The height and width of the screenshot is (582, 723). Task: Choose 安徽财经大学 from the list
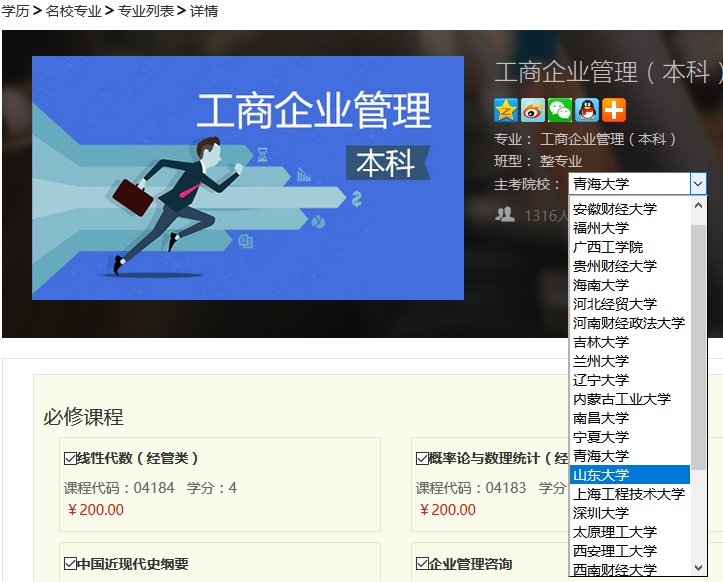pos(630,209)
